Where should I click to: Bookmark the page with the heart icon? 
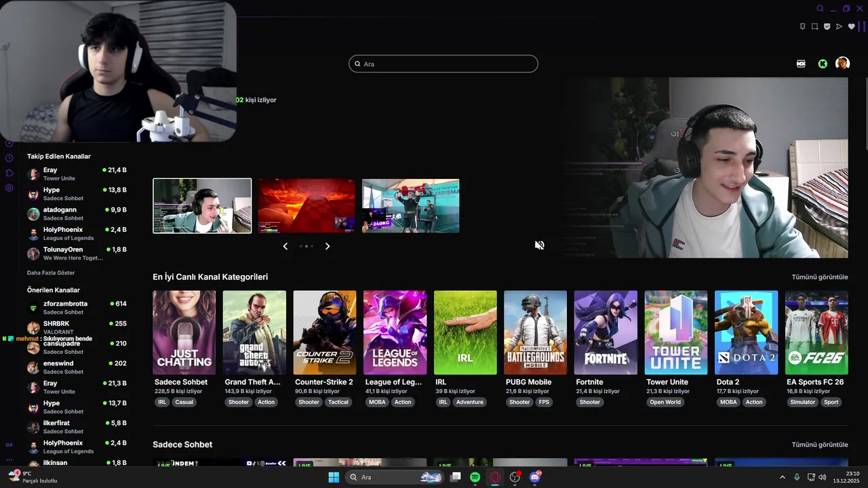(851, 26)
